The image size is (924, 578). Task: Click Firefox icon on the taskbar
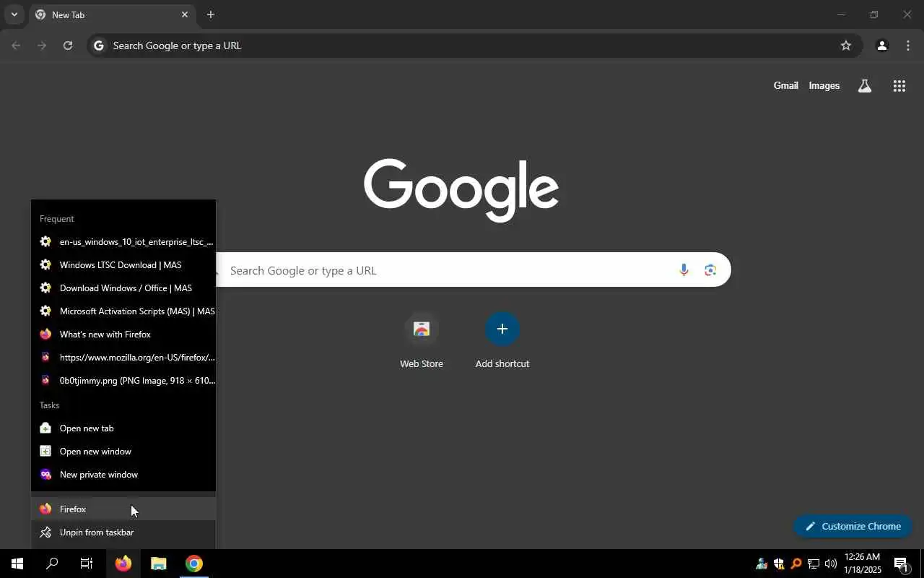(x=123, y=564)
